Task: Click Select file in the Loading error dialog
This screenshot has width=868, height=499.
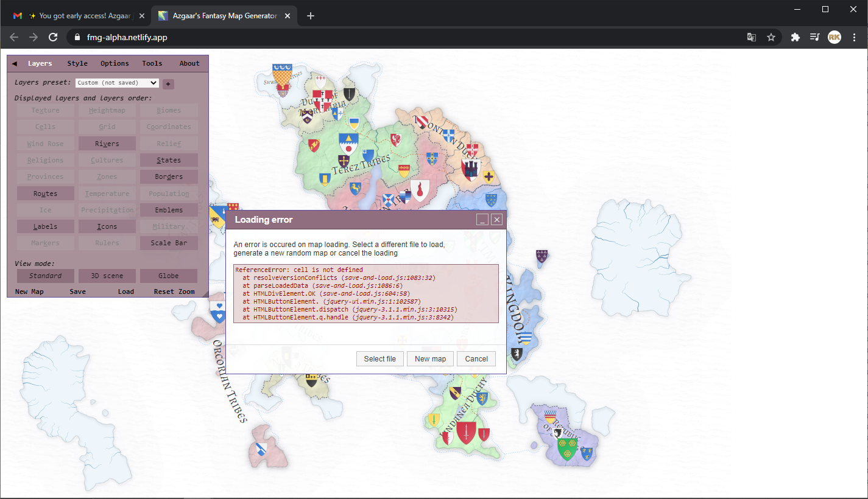Action: pyautogui.click(x=379, y=358)
